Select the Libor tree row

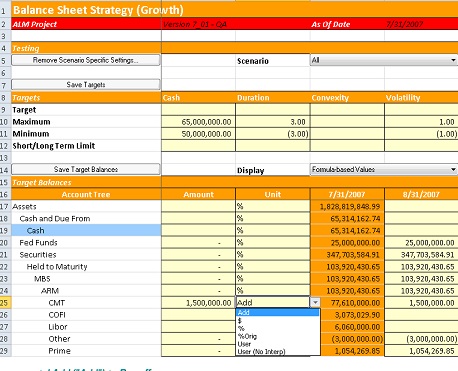click(x=86, y=327)
